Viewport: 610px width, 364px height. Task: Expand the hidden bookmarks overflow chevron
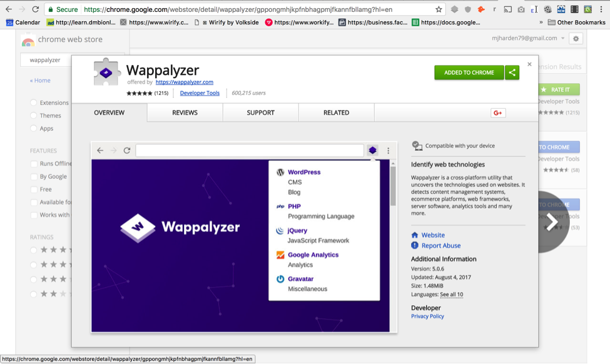541,23
